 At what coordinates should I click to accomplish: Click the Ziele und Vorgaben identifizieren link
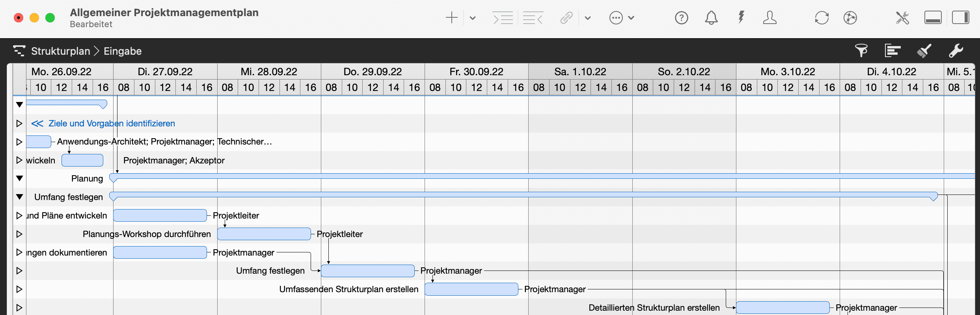click(112, 123)
